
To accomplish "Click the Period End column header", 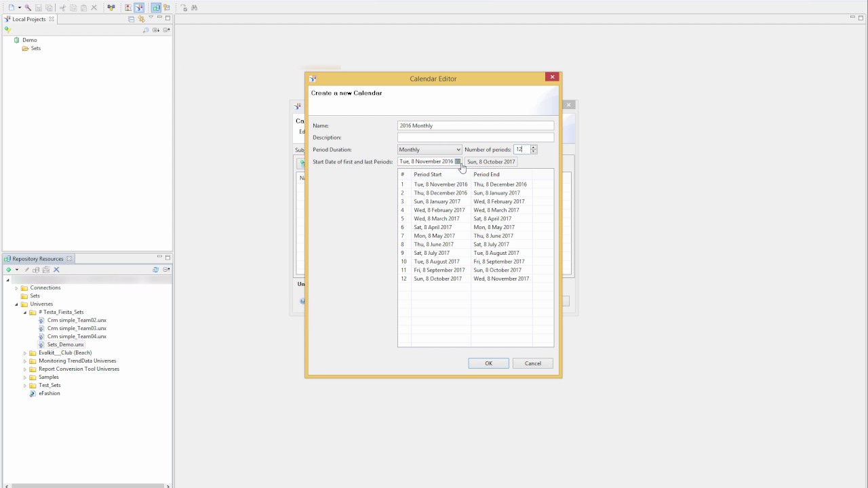I will tap(502, 174).
